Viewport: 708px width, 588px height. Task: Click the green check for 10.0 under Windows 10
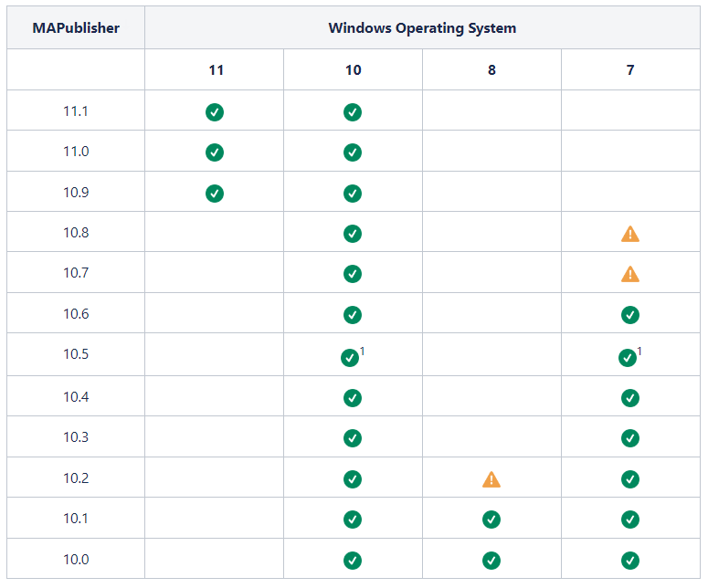353,561
